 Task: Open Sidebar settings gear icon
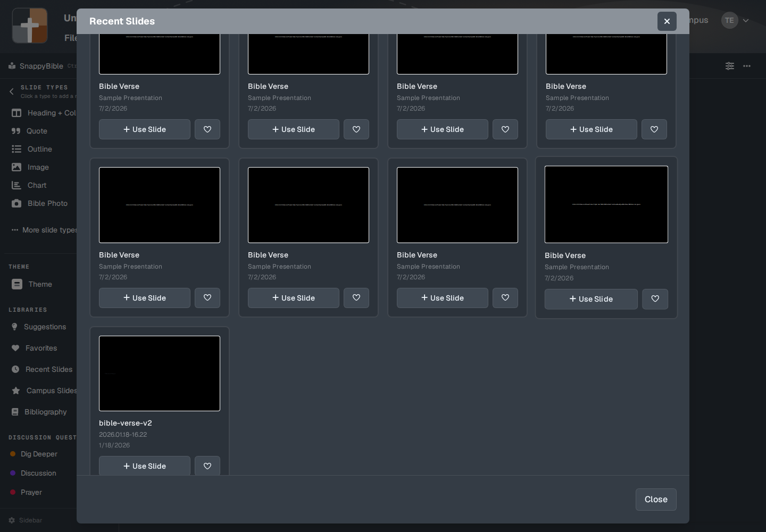click(12, 520)
